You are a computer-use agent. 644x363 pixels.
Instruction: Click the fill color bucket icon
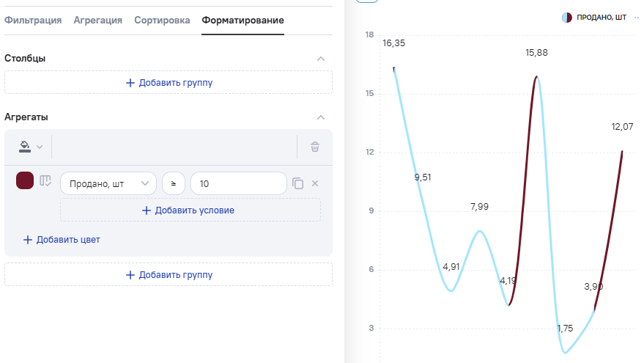(x=26, y=147)
